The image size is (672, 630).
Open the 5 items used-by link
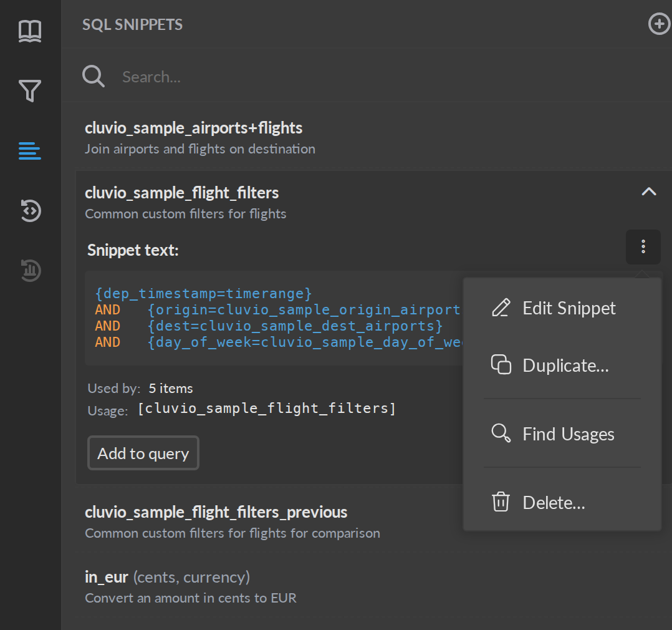[x=171, y=389]
